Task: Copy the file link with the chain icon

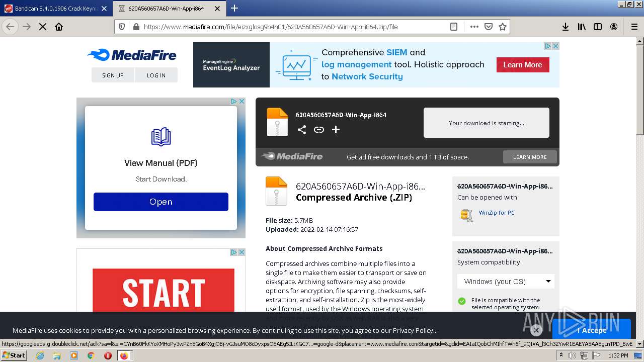Action: tap(319, 130)
